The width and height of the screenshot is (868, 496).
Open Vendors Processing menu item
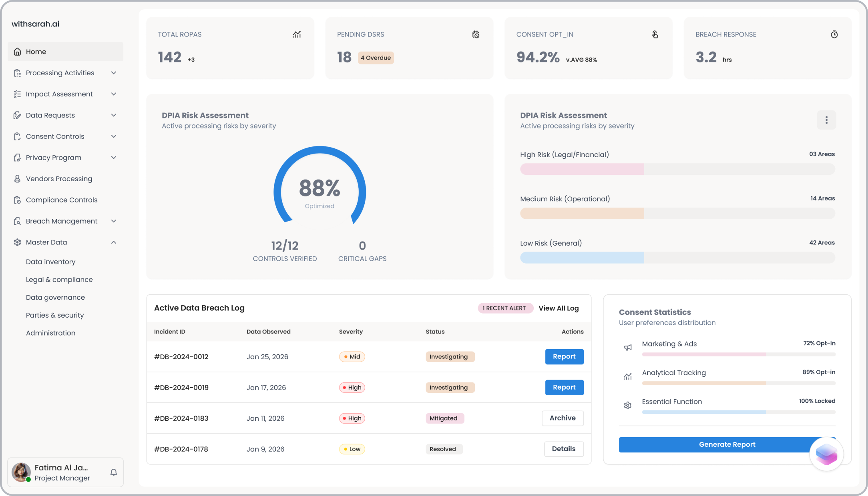pos(65,179)
